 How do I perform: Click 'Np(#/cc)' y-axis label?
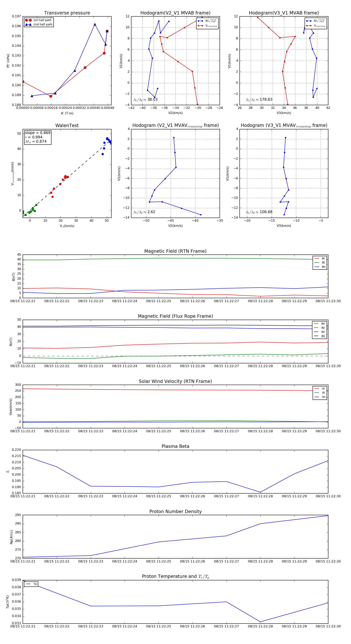[x=11, y=537]
